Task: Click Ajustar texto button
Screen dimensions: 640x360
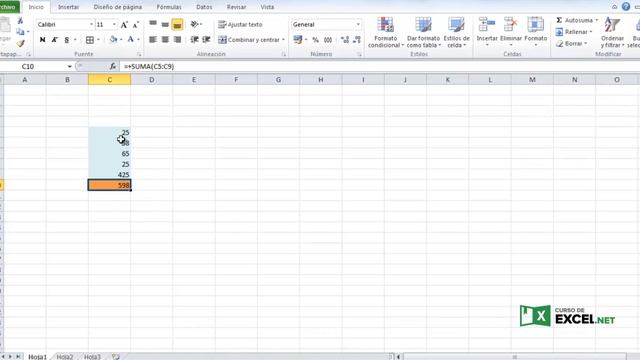Action: pos(240,24)
